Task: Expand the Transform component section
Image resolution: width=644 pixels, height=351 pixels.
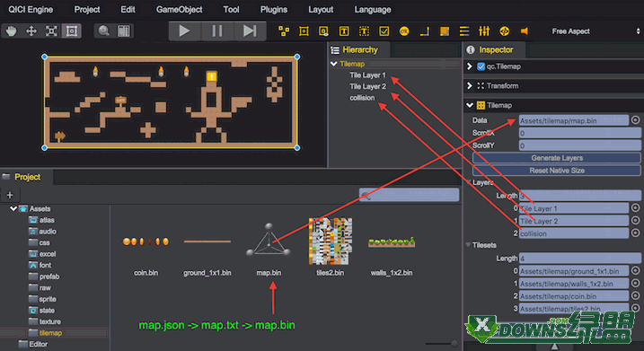Action: coord(470,86)
